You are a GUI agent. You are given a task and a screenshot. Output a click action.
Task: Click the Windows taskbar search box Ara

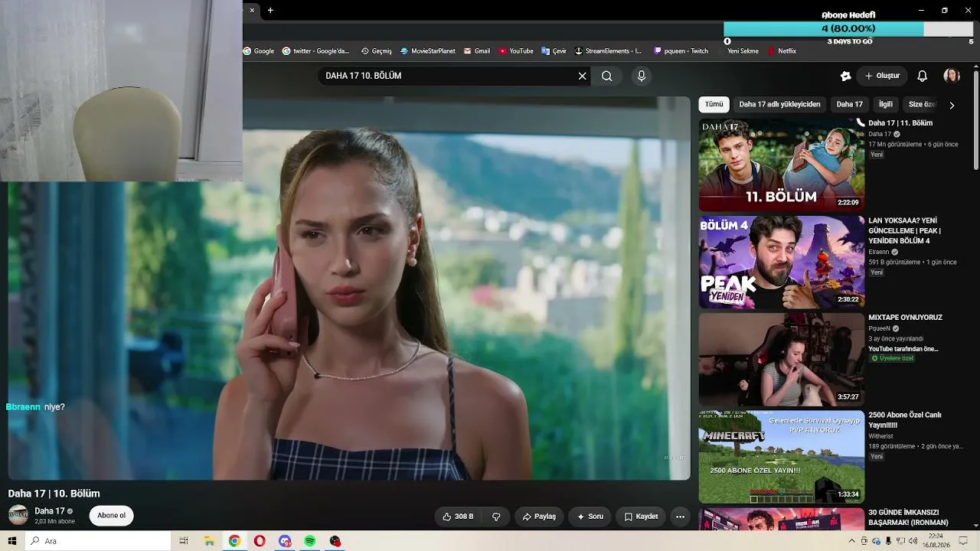coord(98,541)
